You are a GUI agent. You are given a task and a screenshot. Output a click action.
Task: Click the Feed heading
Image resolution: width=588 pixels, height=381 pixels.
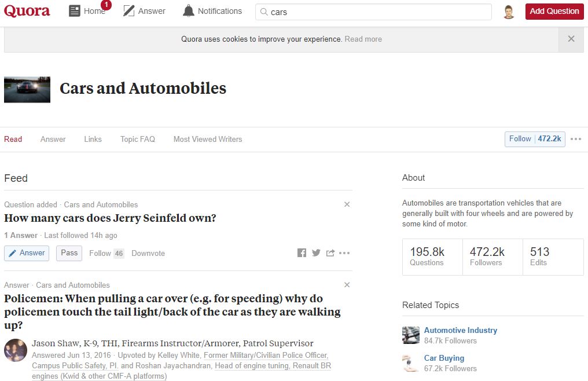pyautogui.click(x=16, y=178)
